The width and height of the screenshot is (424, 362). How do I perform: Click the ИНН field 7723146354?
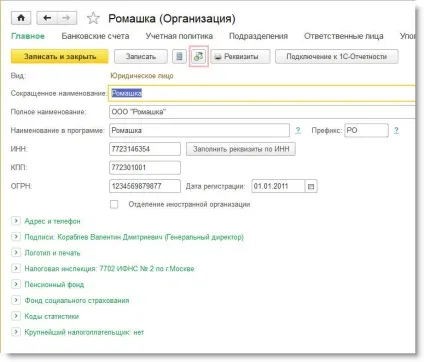(x=145, y=149)
